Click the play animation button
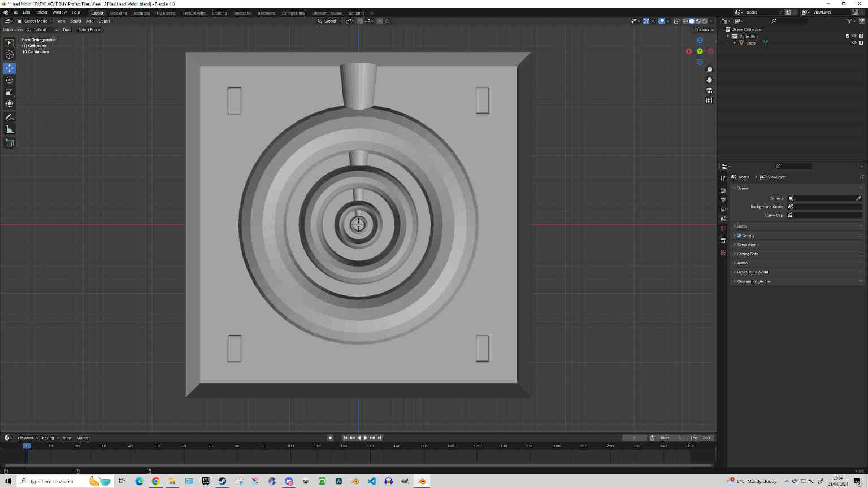The height and width of the screenshot is (488, 868). coord(366,438)
